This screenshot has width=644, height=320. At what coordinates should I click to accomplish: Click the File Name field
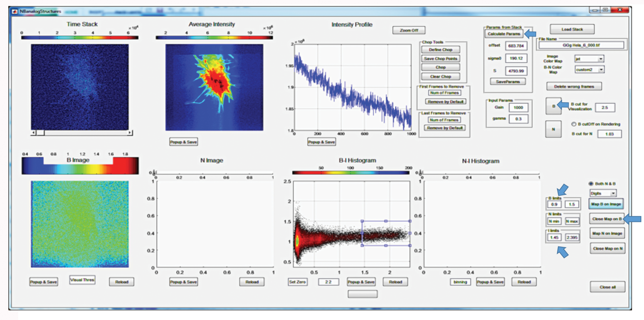(x=581, y=45)
